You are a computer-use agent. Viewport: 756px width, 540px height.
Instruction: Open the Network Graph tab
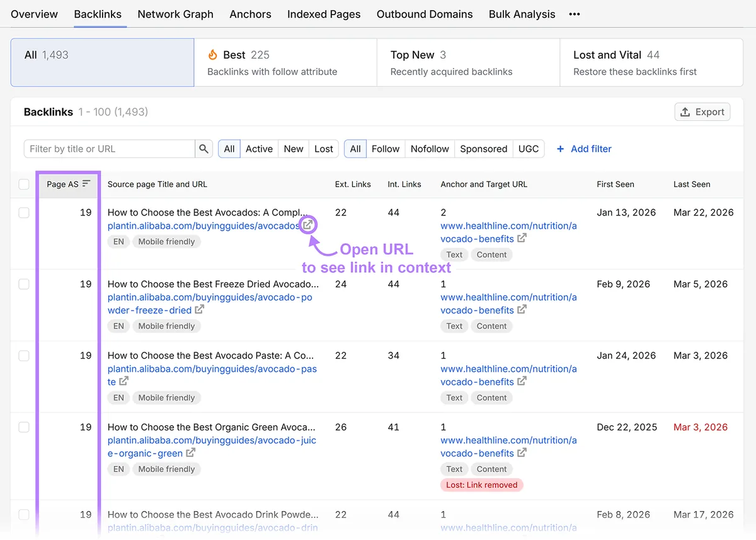coord(175,14)
